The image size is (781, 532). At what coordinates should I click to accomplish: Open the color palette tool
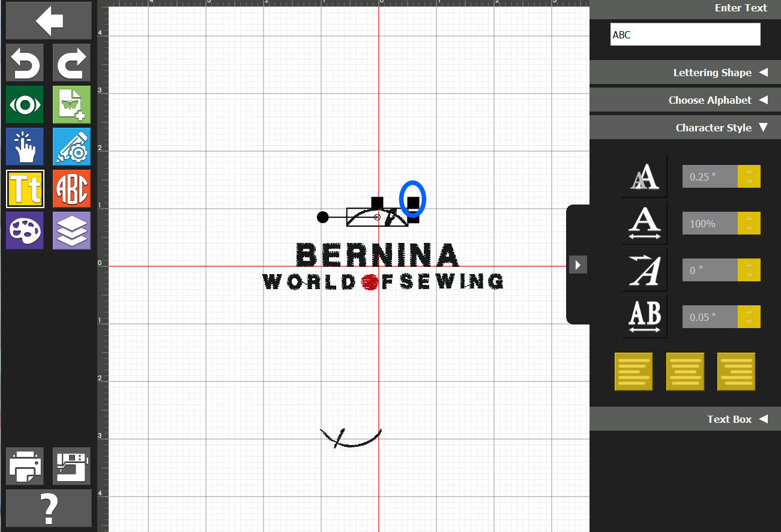click(x=25, y=231)
